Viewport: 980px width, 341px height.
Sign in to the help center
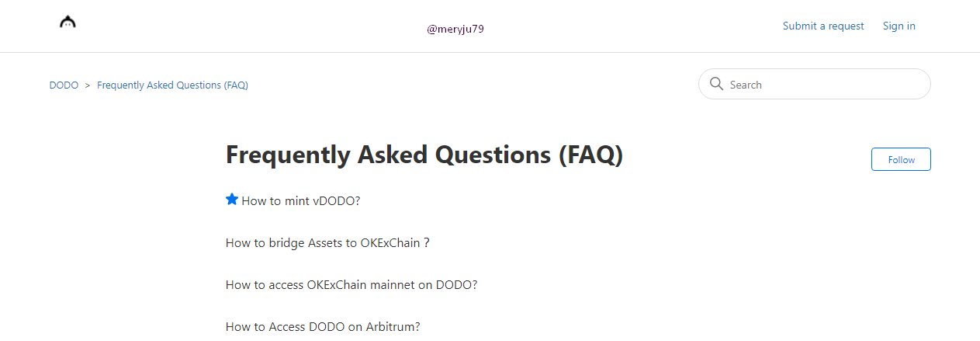pos(899,26)
